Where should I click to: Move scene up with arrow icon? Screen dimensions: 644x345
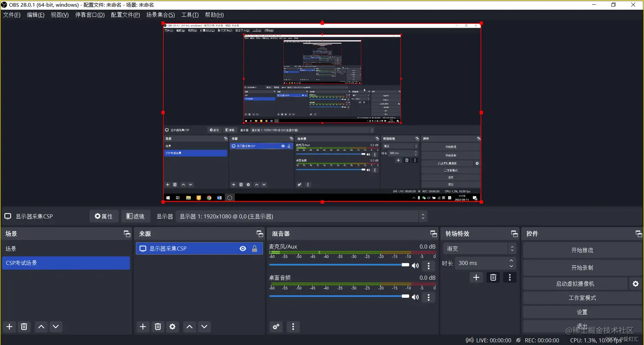point(41,327)
